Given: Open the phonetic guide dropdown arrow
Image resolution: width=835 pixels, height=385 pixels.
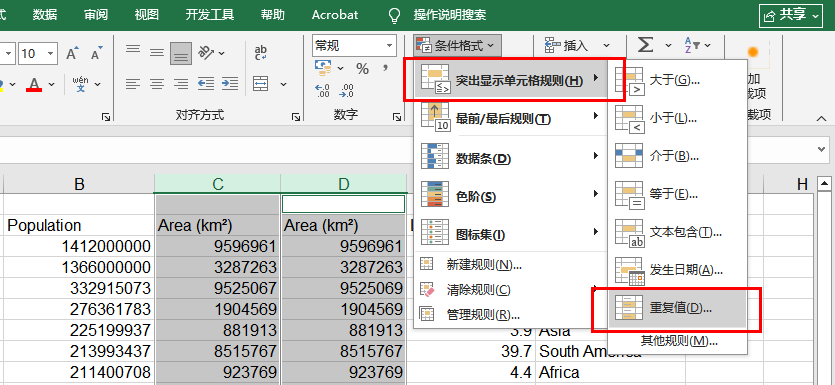Looking at the screenshot, I should [x=98, y=84].
